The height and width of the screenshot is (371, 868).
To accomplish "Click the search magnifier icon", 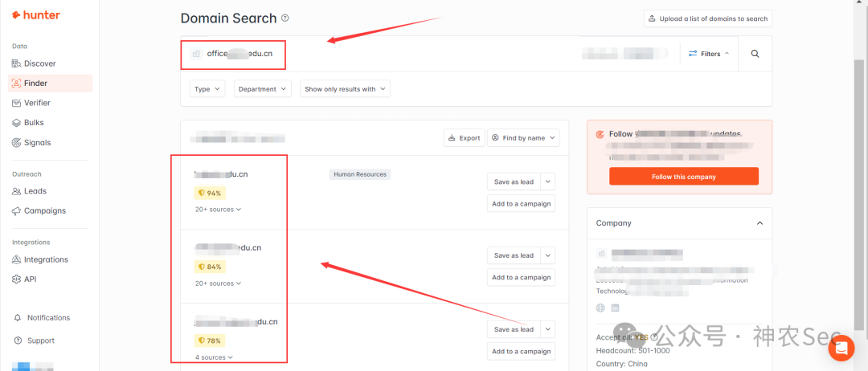I will click(755, 54).
